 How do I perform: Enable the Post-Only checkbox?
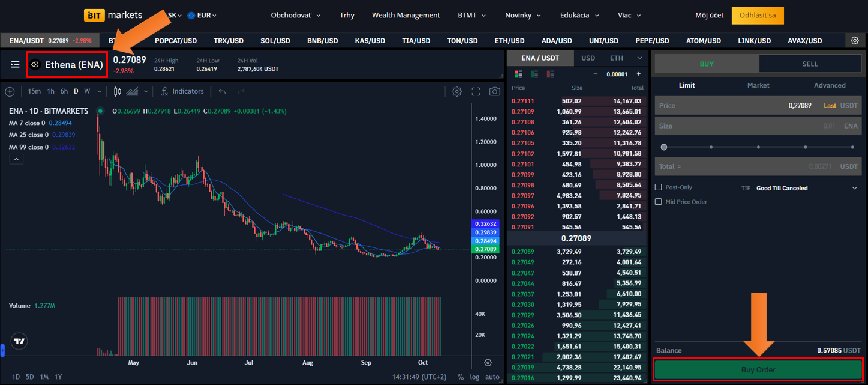pyautogui.click(x=659, y=187)
